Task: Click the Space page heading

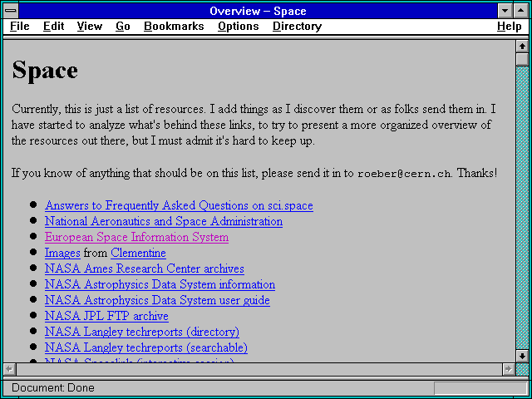Action: pyautogui.click(x=45, y=70)
